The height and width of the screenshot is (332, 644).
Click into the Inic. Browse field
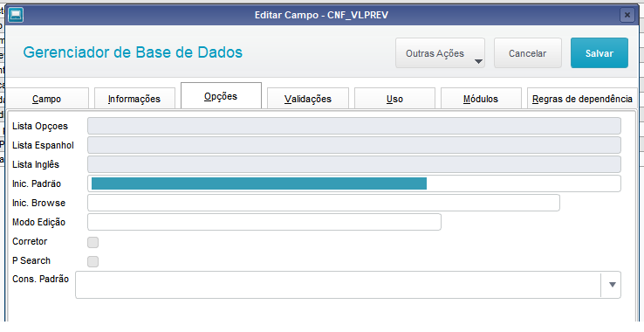324,203
